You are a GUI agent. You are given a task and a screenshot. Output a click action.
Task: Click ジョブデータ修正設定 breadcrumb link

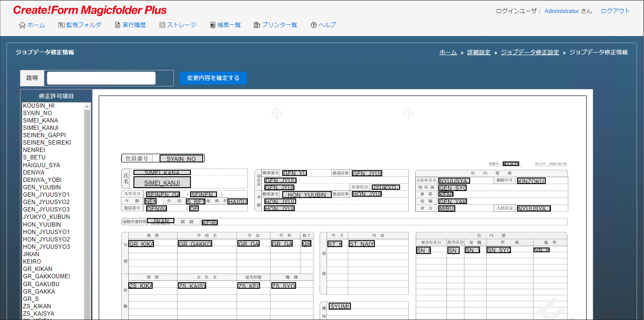(530, 52)
